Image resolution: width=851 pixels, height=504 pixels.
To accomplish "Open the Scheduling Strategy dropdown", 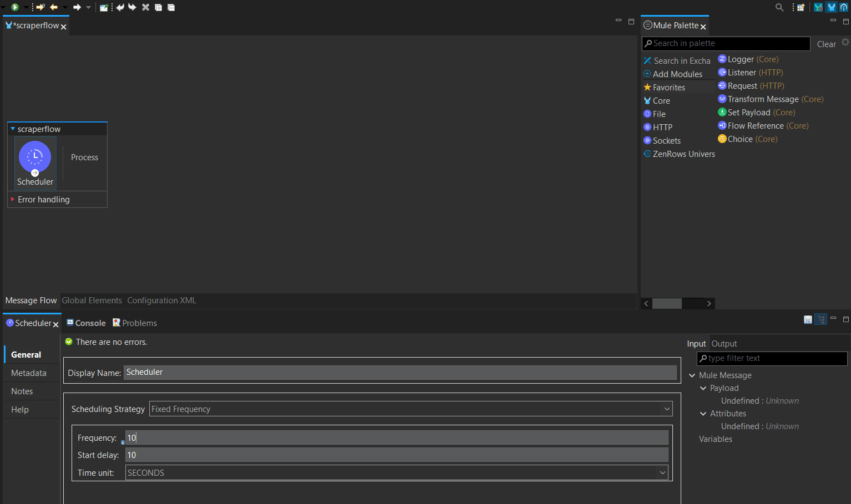I will pos(411,409).
